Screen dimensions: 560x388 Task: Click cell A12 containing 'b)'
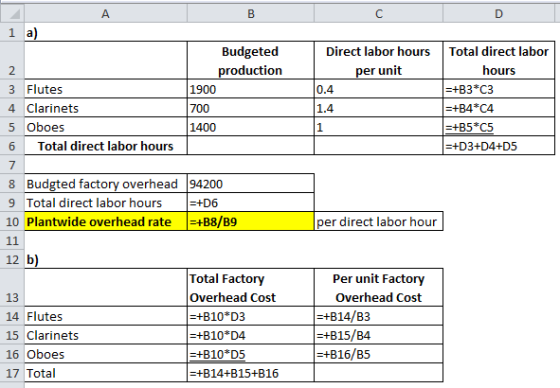pyautogui.click(x=106, y=259)
